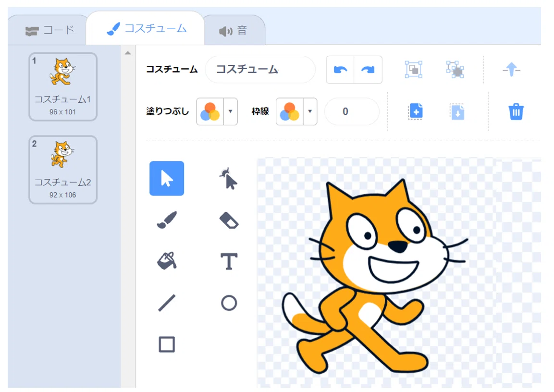Click the costume name input field
This screenshot has height=392, width=554.
coord(260,70)
